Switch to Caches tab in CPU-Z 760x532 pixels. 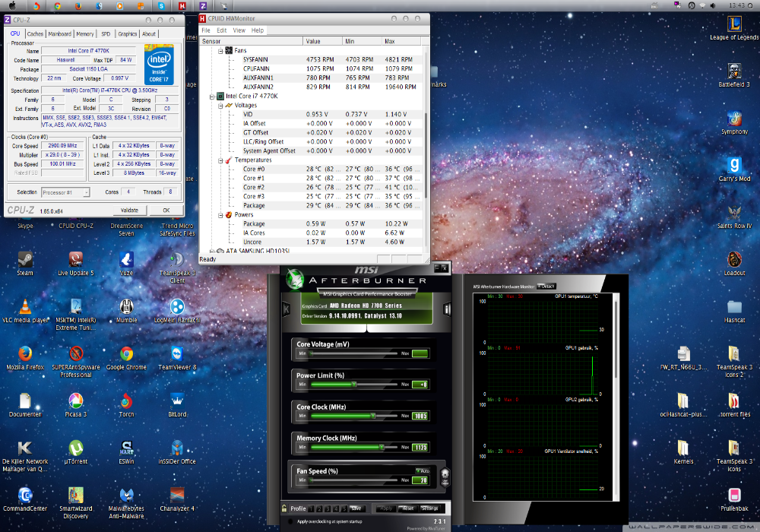tap(35, 34)
